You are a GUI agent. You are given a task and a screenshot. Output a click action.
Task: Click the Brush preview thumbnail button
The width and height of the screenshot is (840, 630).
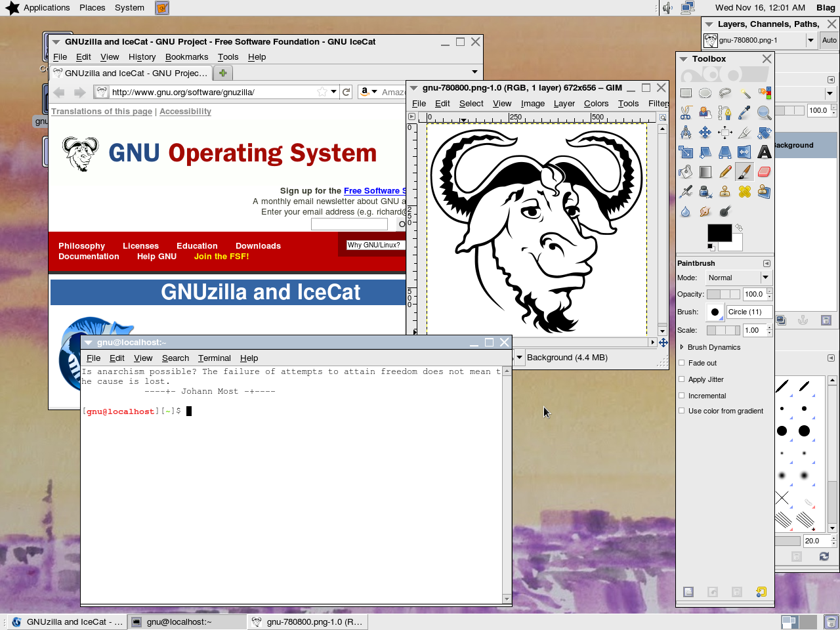[715, 312]
